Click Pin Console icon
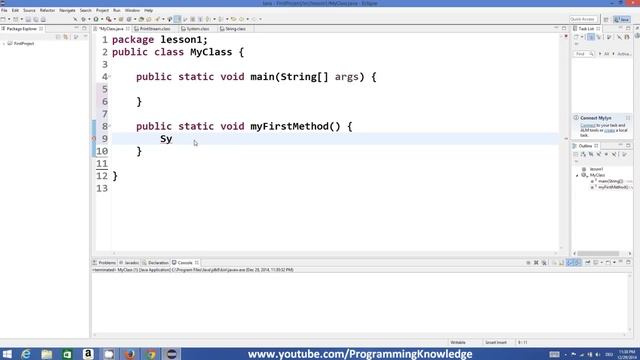The image size is (640, 360). point(587,263)
